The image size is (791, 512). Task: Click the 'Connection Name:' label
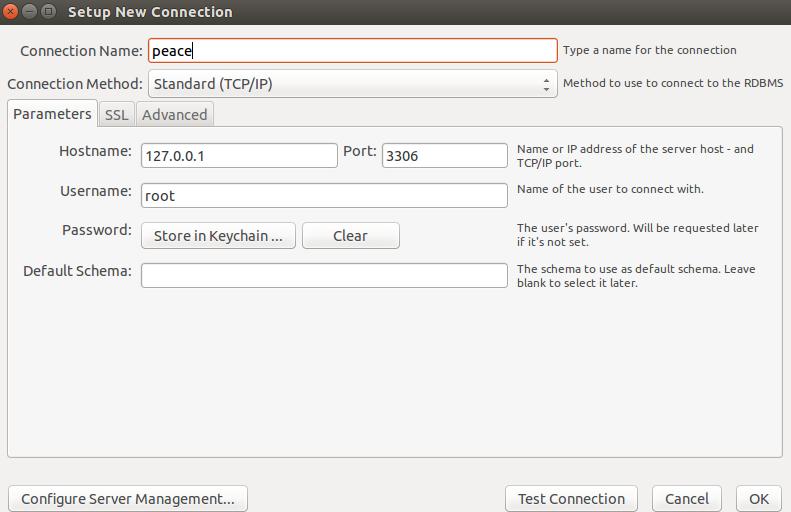81,51
